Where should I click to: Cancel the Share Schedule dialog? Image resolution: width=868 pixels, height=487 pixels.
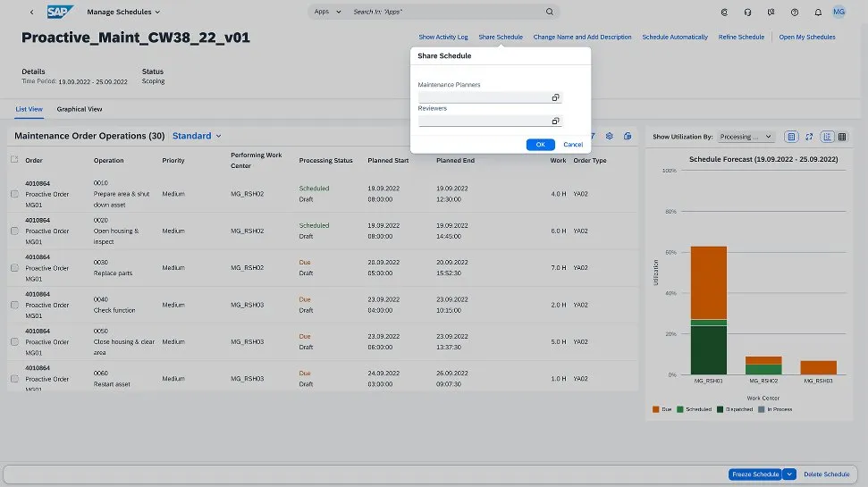coord(573,144)
